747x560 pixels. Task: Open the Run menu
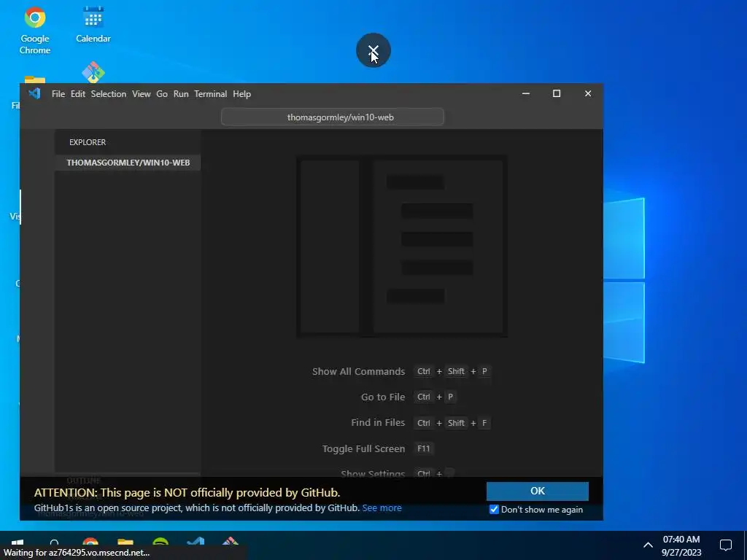(181, 94)
